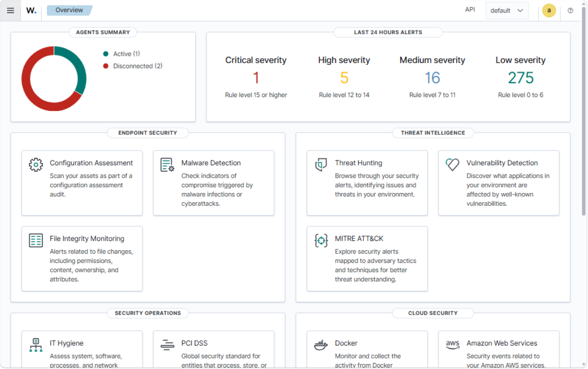Image resolution: width=588 pixels, height=369 pixels.
Task: Open IT Hygiene module
Action: pyautogui.click(x=82, y=349)
